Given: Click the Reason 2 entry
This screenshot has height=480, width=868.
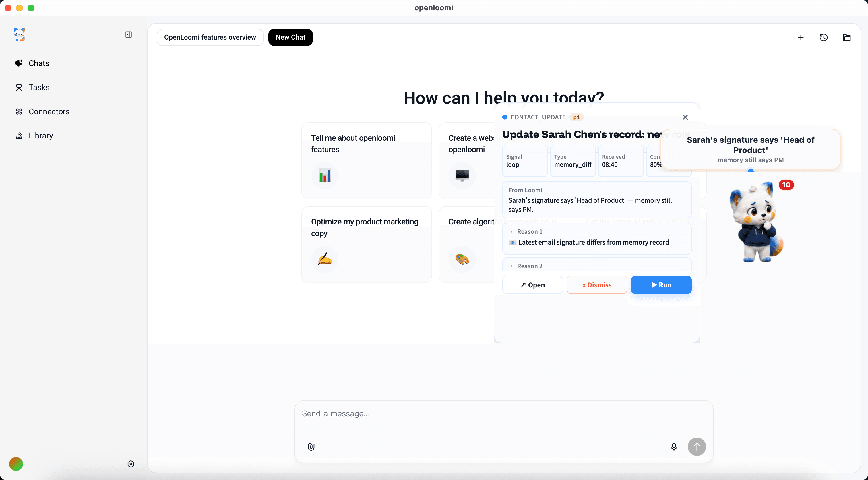Looking at the screenshot, I should click(x=597, y=265).
